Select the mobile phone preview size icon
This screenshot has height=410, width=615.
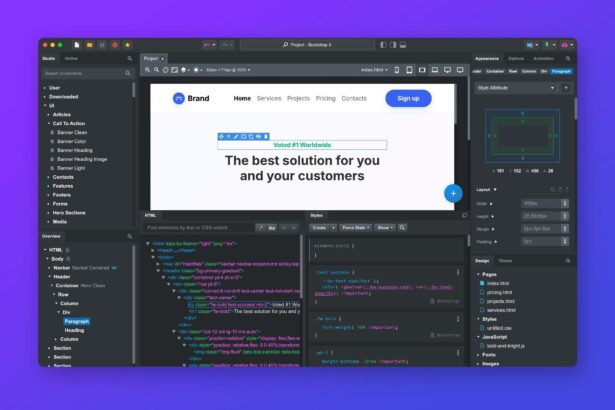(396, 70)
